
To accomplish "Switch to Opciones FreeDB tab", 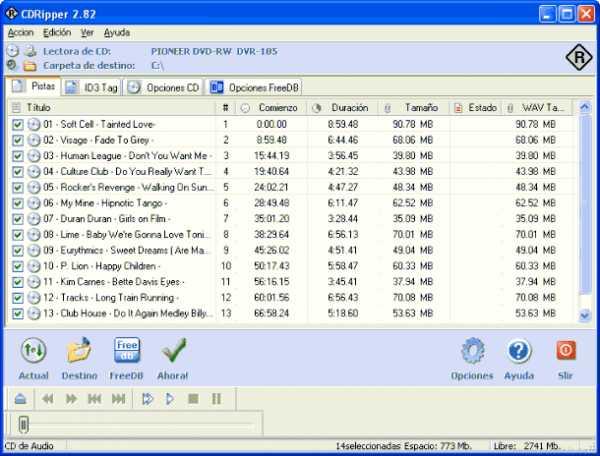I will coord(254,88).
